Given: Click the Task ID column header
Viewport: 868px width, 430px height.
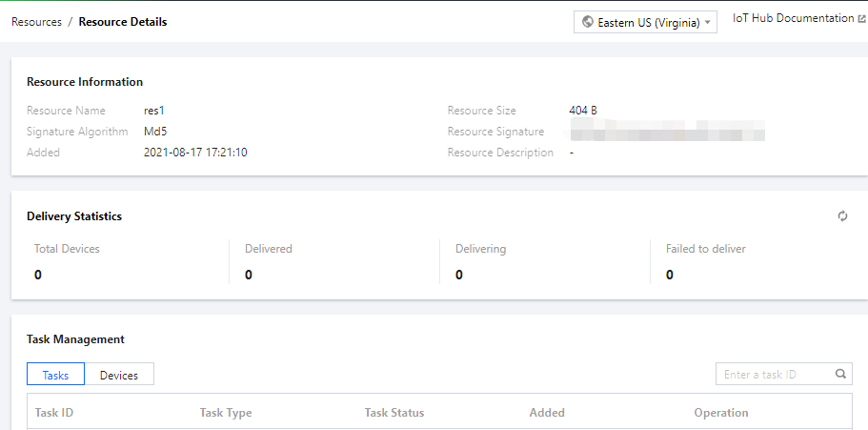Looking at the screenshot, I should [x=54, y=413].
